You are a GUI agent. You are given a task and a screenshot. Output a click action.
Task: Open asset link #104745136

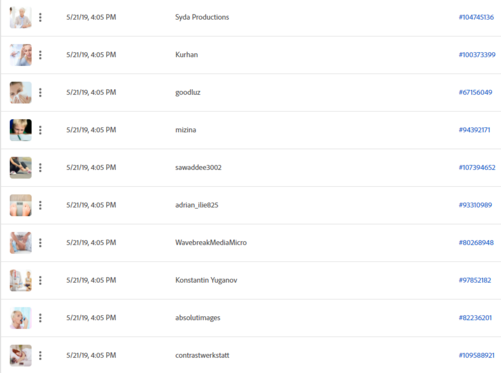point(476,17)
